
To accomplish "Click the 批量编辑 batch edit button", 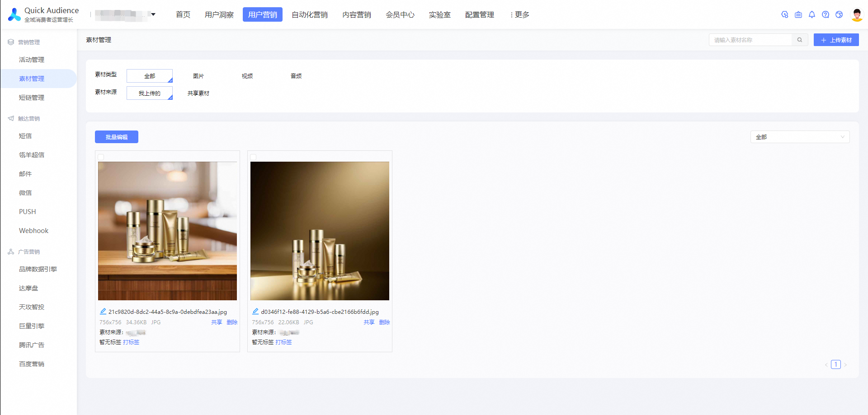I will click(x=117, y=137).
